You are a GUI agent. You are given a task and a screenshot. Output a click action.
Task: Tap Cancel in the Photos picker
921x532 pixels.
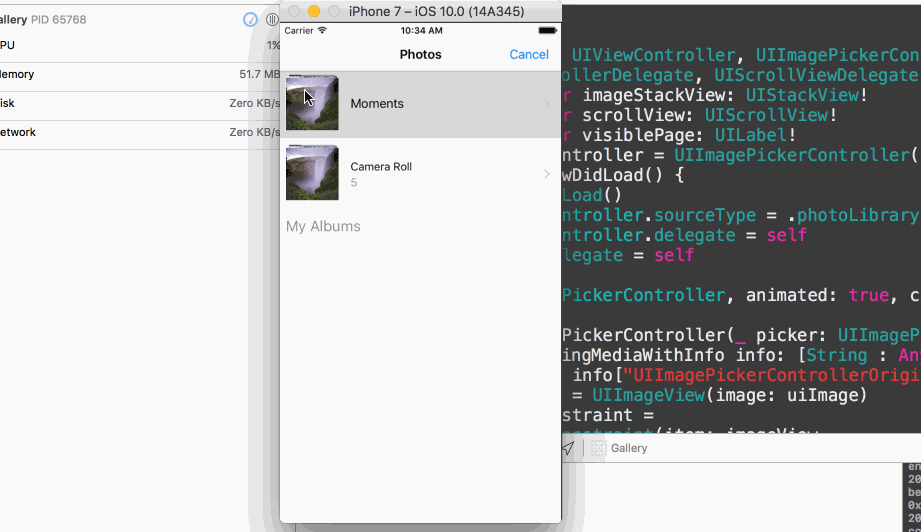529,55
